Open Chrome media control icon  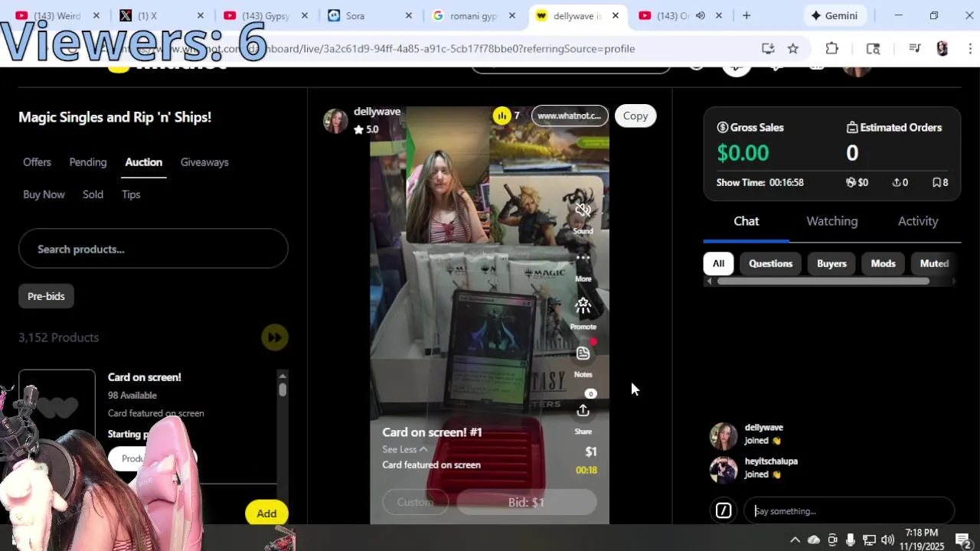tap(914, 49)
